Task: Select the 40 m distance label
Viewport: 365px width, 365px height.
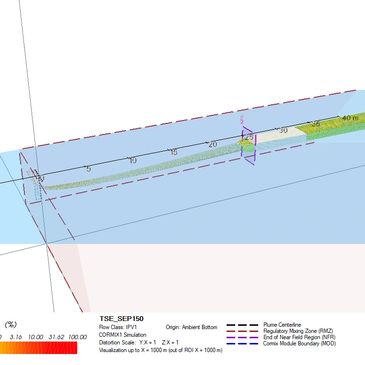Action: 350,118
